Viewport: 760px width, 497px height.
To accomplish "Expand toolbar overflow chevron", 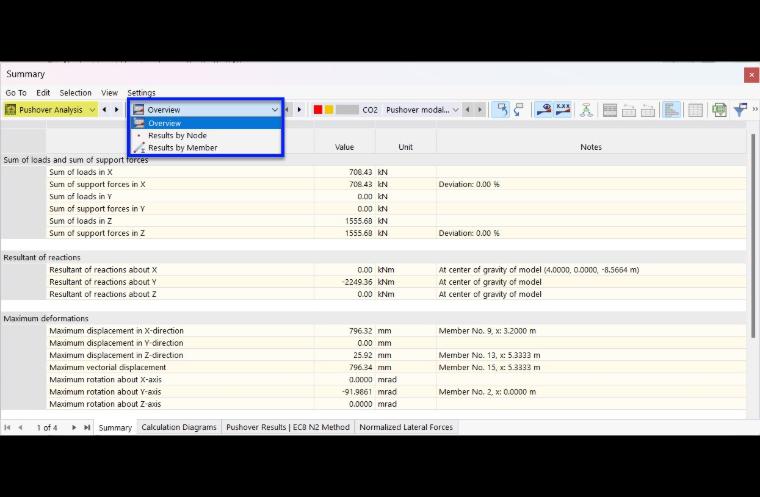I will [755, 110].
